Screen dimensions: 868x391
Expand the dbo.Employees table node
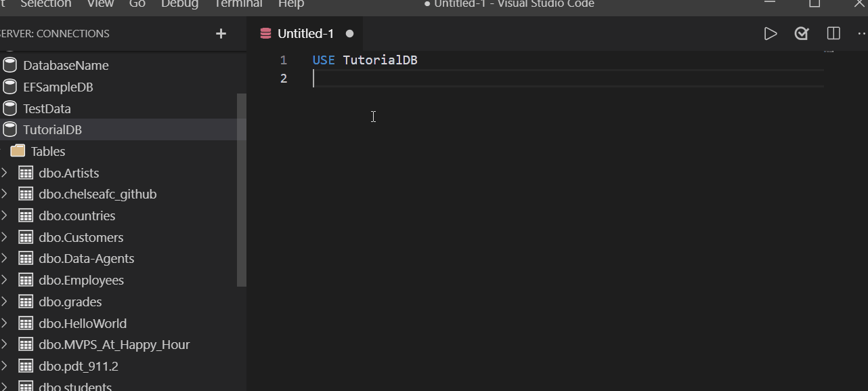pos(5,279)
